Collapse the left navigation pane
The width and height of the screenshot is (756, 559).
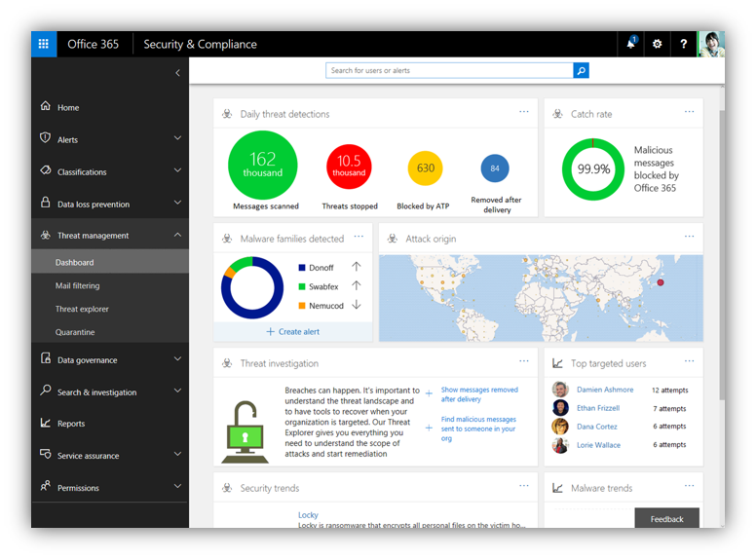pyautogui.click(x=177, y=73)
